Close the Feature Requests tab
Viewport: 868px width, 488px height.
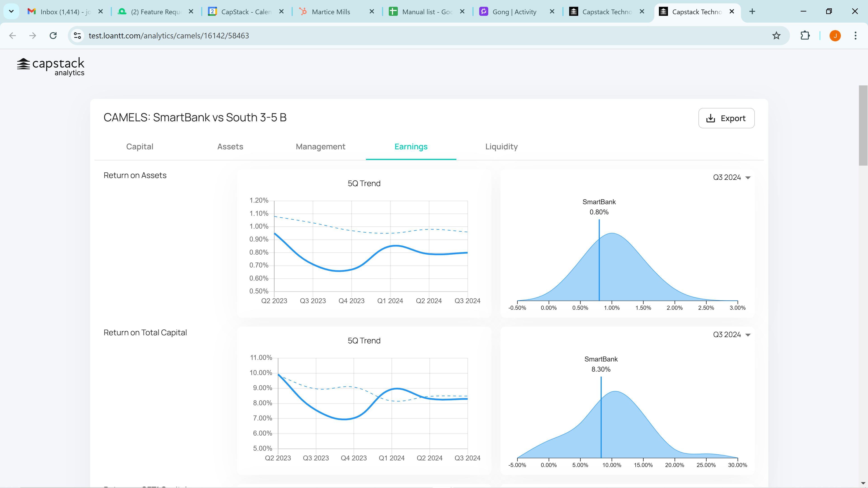pos(191,12)
